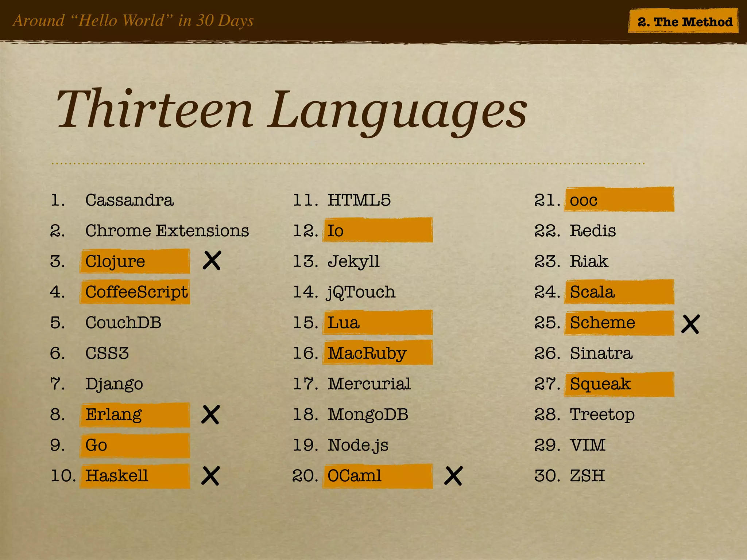
Task: Select list item 'Node.js'
Action: (358, 446)
